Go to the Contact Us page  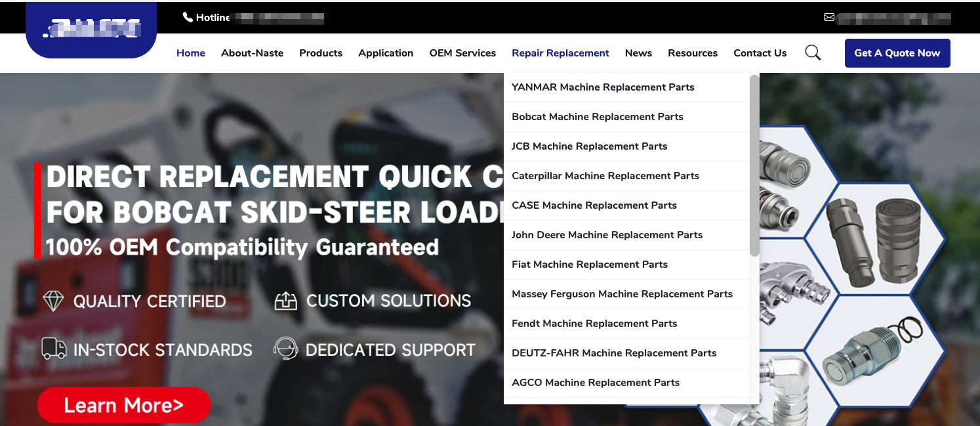[760, 53]
